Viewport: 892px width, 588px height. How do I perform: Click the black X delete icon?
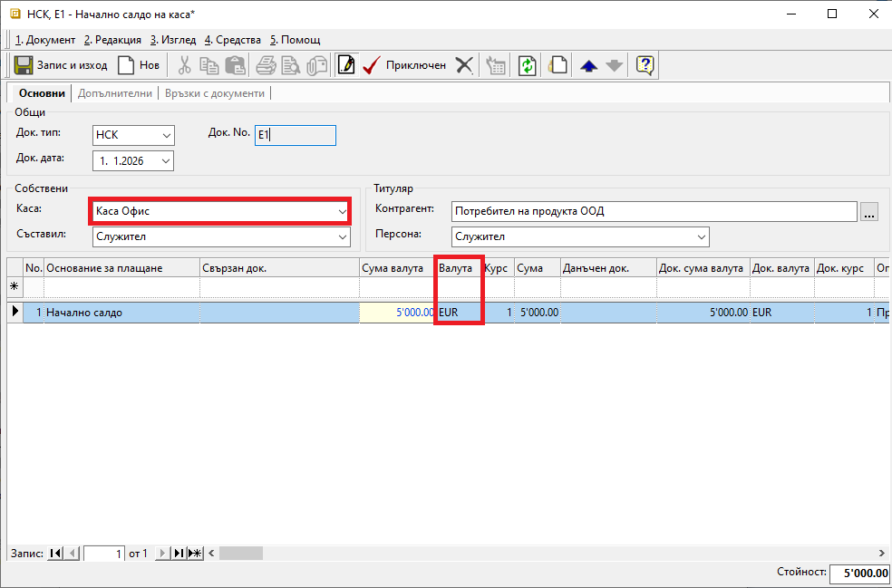coord(464,65)
